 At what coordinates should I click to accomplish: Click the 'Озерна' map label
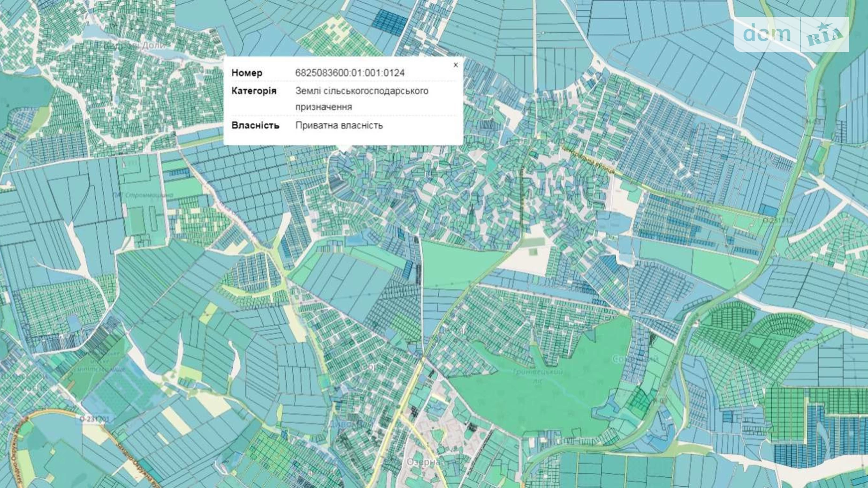422,462
